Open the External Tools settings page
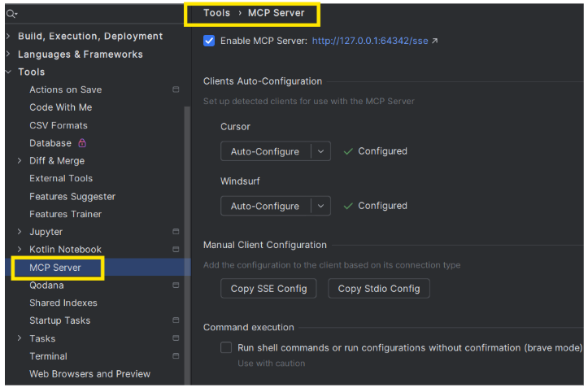This screenshot has height=388, width=588. coord(61,178)
